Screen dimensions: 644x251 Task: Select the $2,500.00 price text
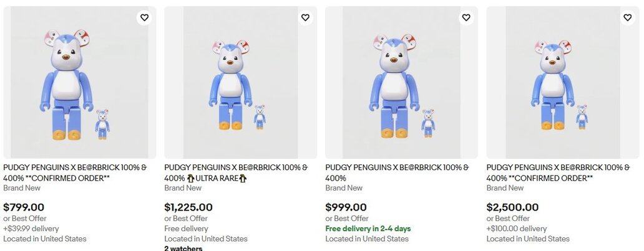(x=514, y=207)
